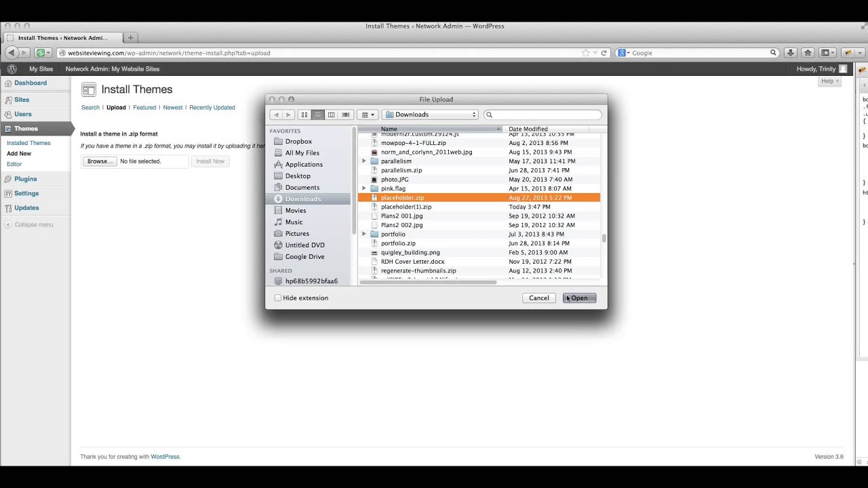Open Desktop folder in sidebar
Screen dimensions: 868x488
298,176
